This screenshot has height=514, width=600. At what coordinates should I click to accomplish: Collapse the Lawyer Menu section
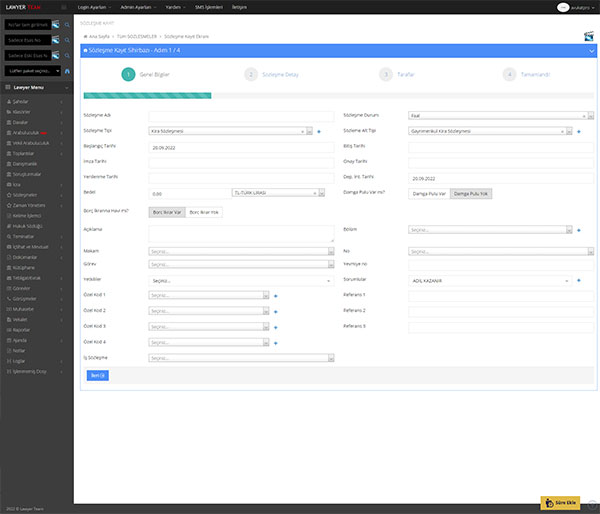tap(67, 88)
